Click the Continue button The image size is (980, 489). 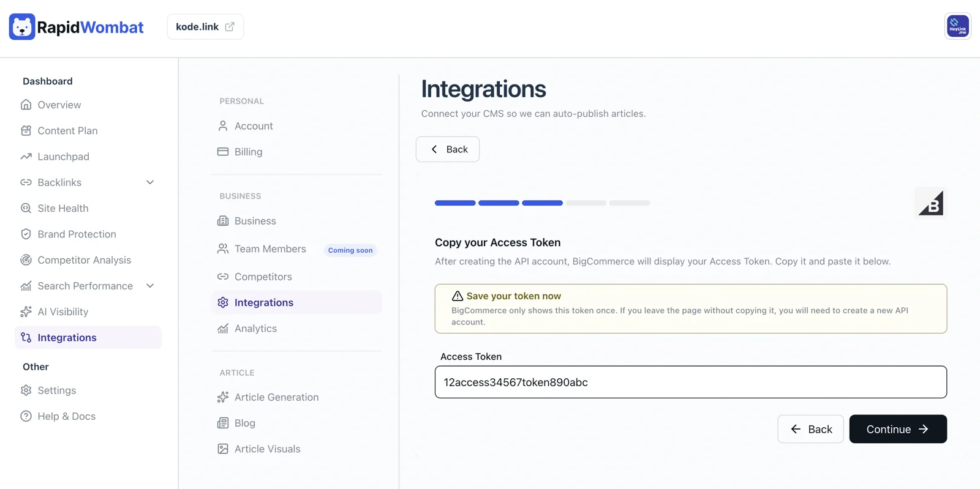[898, 429]
